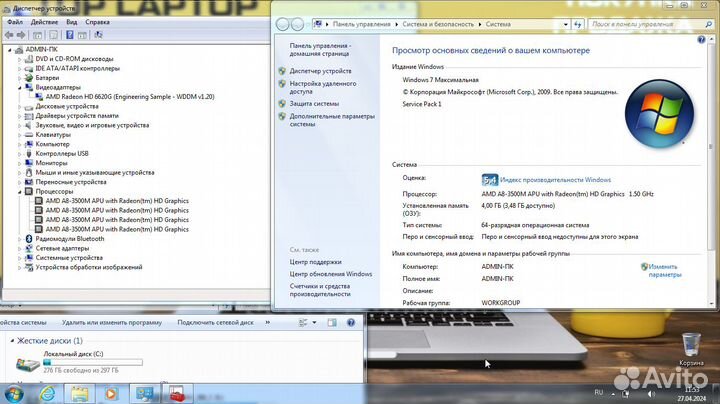Open Windows Start button
This screenshot has height=404, width=720.
click(13, 394)
